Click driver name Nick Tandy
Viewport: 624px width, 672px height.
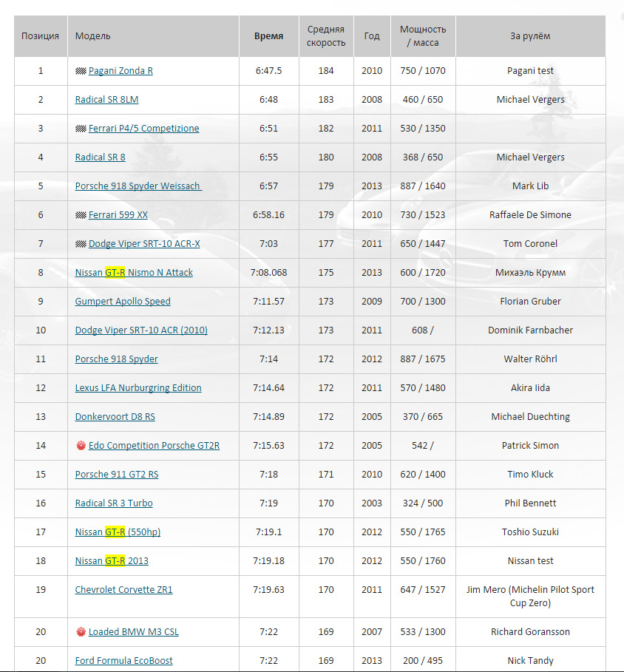[x=530, y=660]
